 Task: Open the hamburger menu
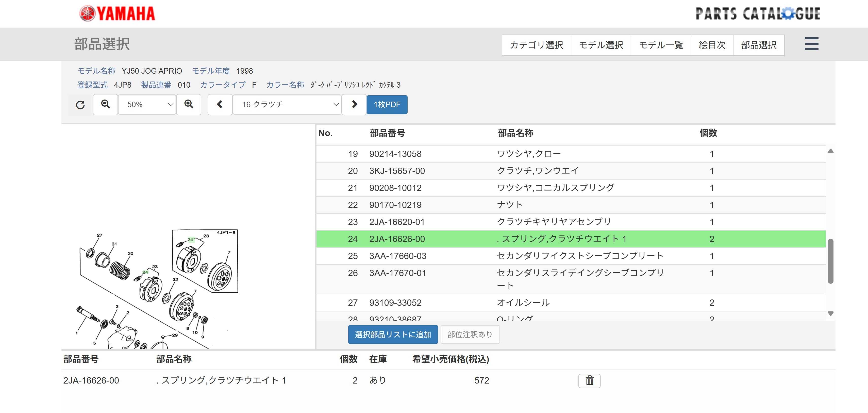811,44
